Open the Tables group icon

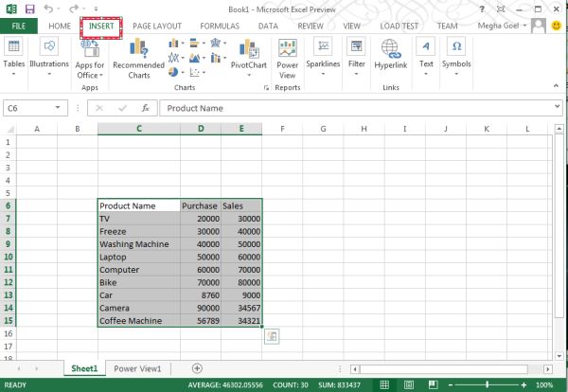[x=14, y=46]
